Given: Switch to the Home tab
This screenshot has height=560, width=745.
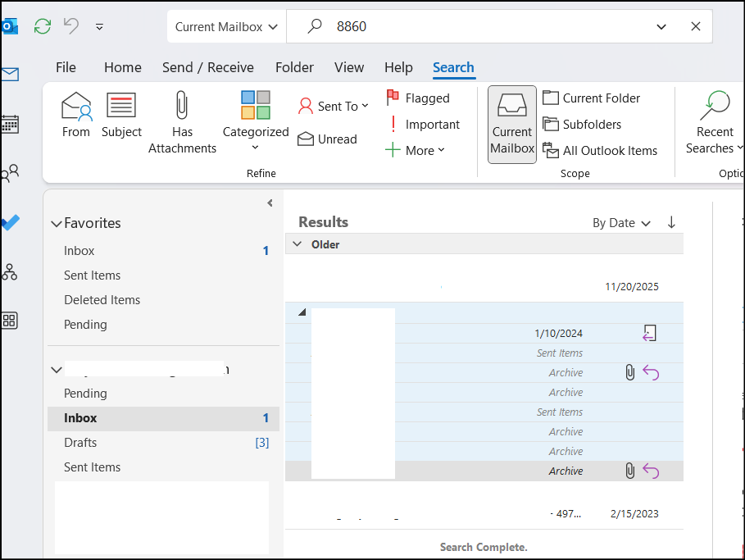Looking at the screenshot, I should point(123,67).
